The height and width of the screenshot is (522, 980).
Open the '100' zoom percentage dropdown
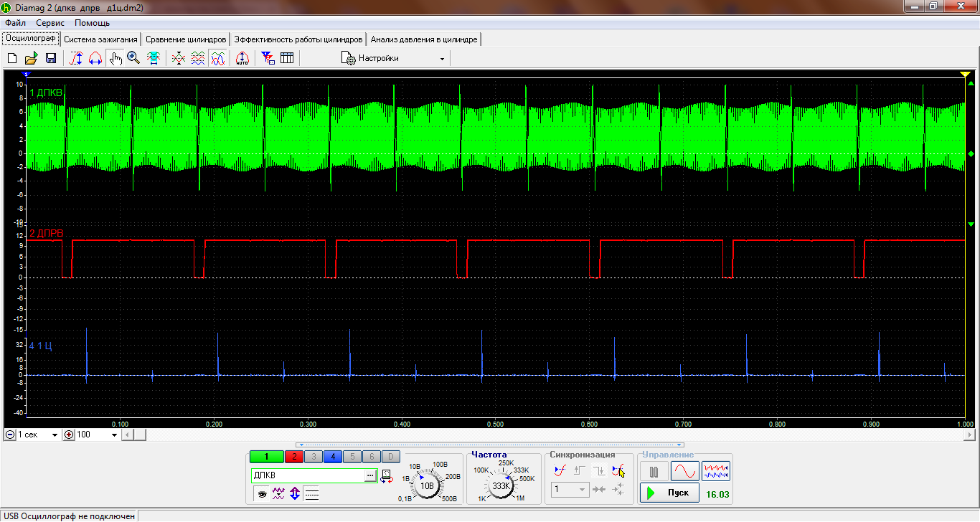[x=113, y=435]
